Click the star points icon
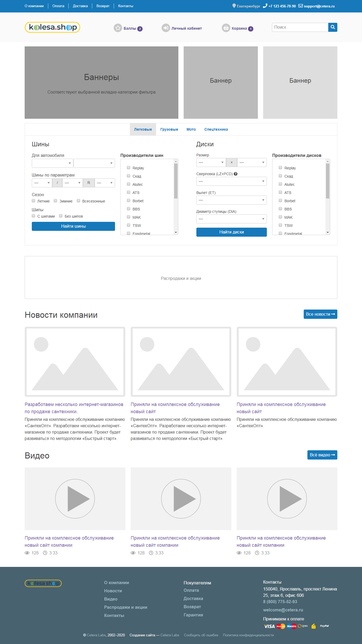 (118, 28)
